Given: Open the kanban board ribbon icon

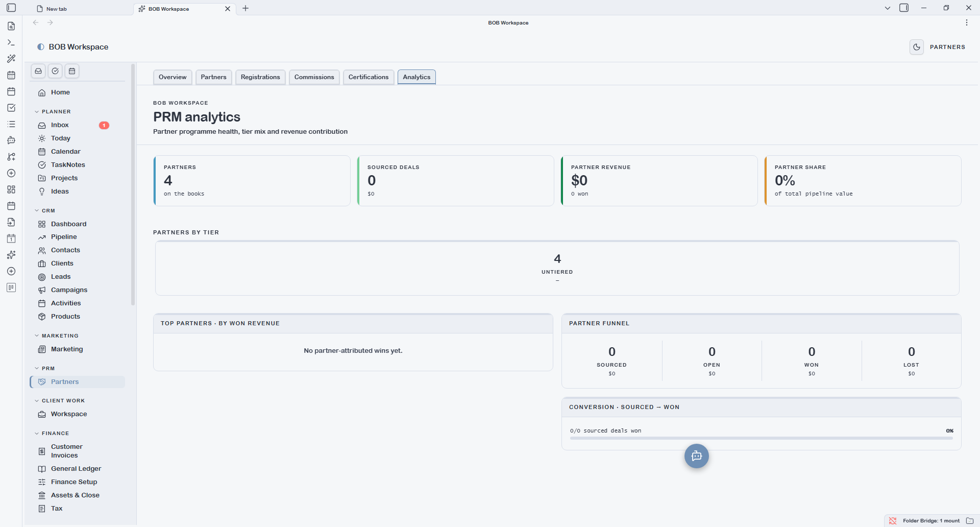Looking at the screenshot, I should coord(11,288).
